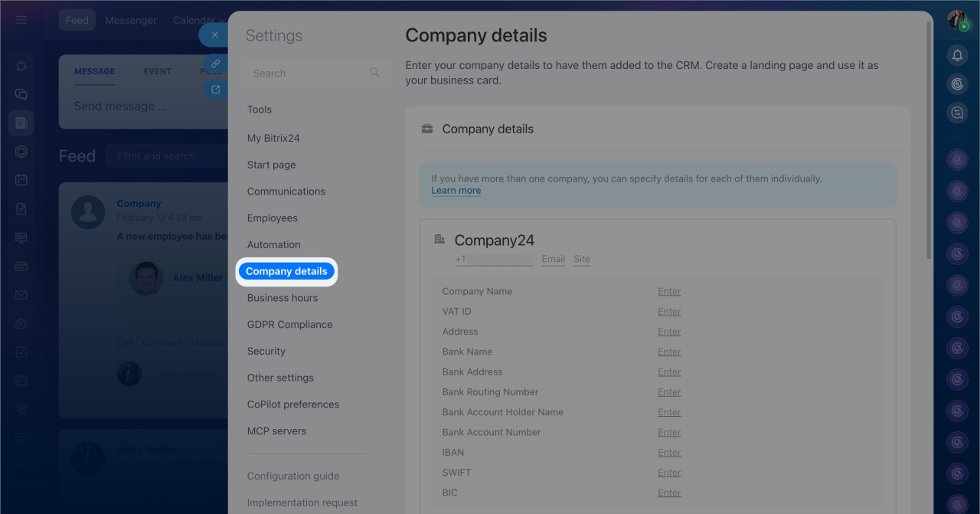Click the Learn more link

point(456,191)
